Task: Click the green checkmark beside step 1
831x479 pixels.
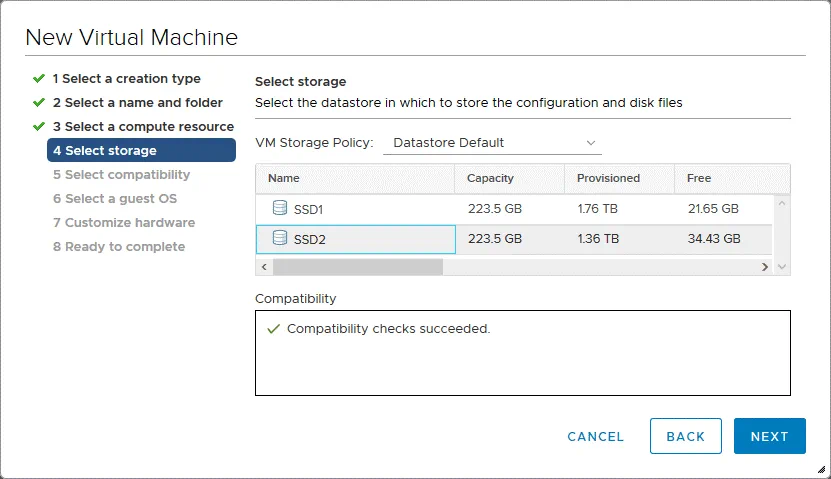Action: coord(39,78)
